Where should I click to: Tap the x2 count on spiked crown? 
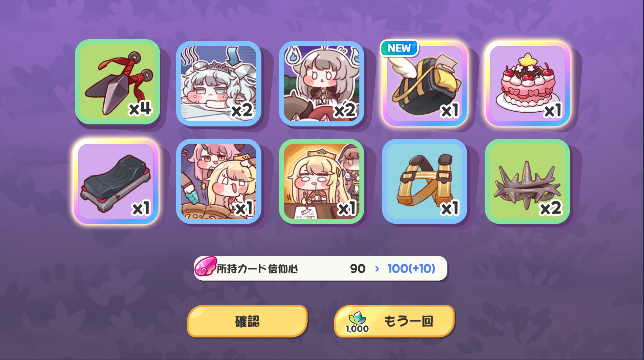pyautogui.click(x=551, y=208)
